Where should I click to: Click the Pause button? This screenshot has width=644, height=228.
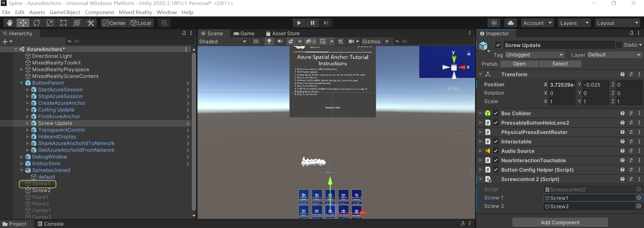[312, 23]
